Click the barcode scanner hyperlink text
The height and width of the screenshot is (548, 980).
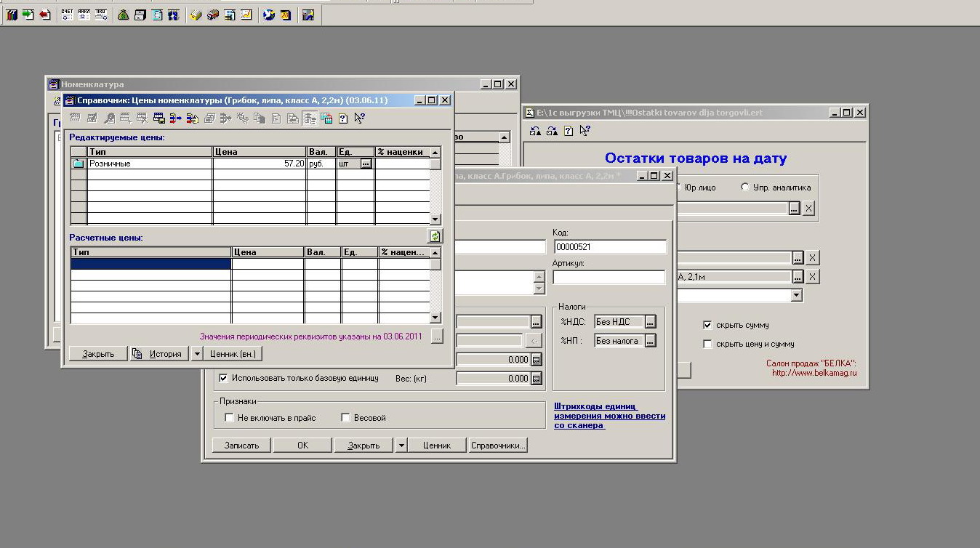609,416
